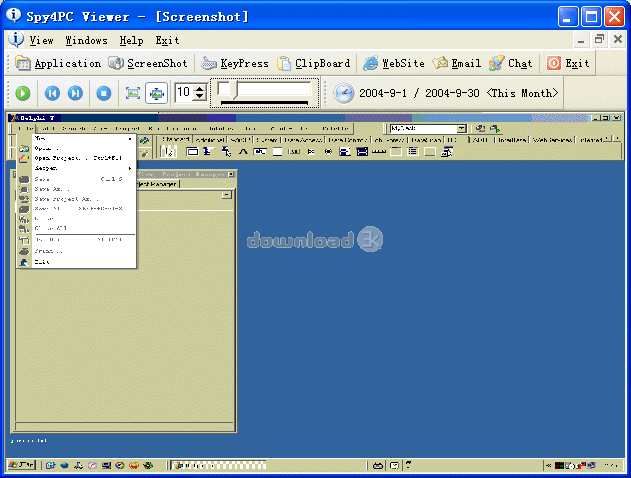Viewport: 631px width, 478px height.
Task: Open the ClipBoard records
Action: [x=313, y=63]
